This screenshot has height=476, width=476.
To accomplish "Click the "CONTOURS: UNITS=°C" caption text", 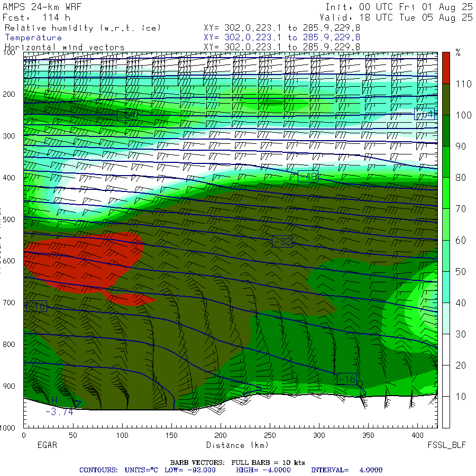I will 118,470.
